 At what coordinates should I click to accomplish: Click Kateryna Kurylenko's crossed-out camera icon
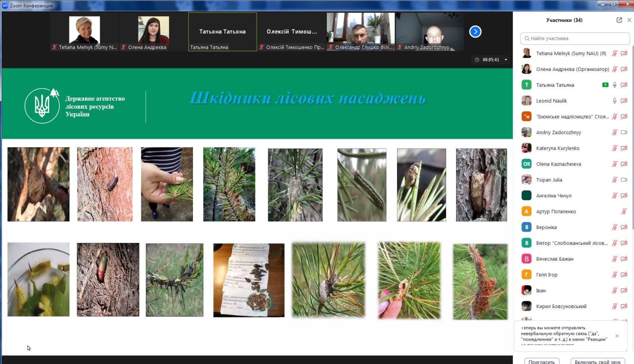(624, 148)
